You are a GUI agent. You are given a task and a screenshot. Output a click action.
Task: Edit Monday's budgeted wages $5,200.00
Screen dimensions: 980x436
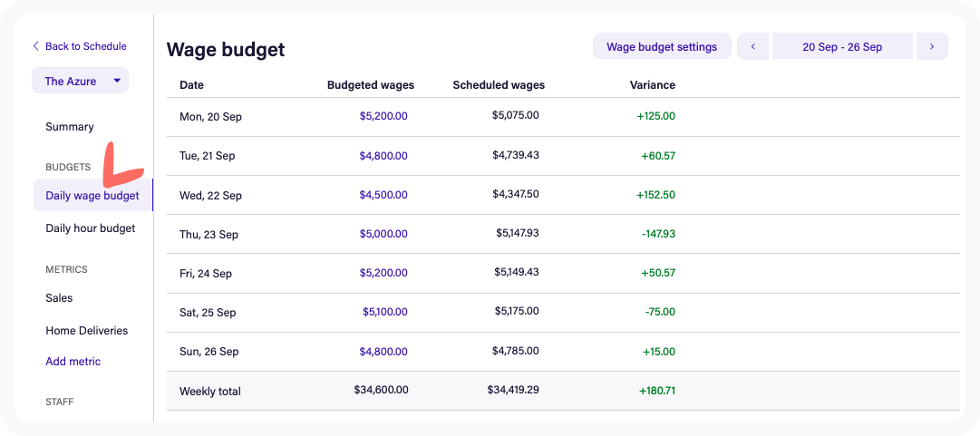pyautogui.click(x=383, y=116)
